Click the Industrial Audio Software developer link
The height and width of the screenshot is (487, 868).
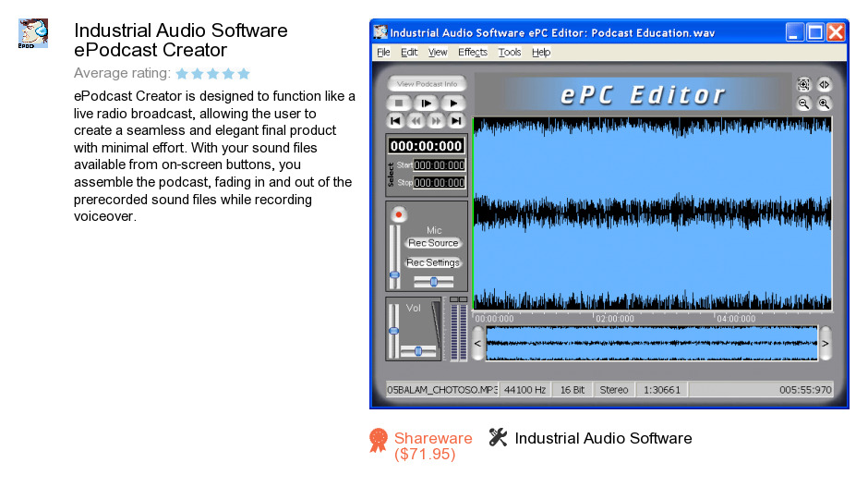(x=603, y=438)
